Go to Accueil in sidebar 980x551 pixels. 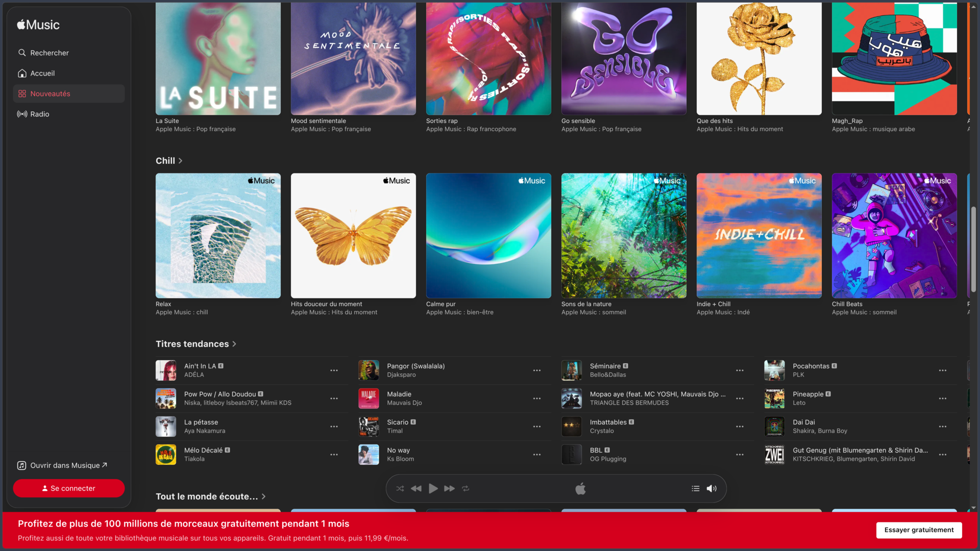[68, 73]
